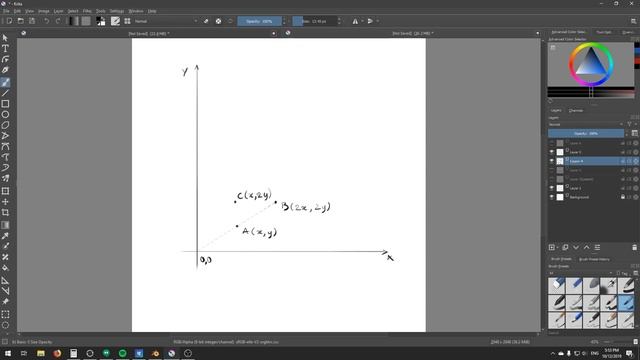Image resolution: width=640 pixels, height=360 pixels.
Task: Switch to the Channels tab
Action: pyautogui.click(x=576, y=111)
